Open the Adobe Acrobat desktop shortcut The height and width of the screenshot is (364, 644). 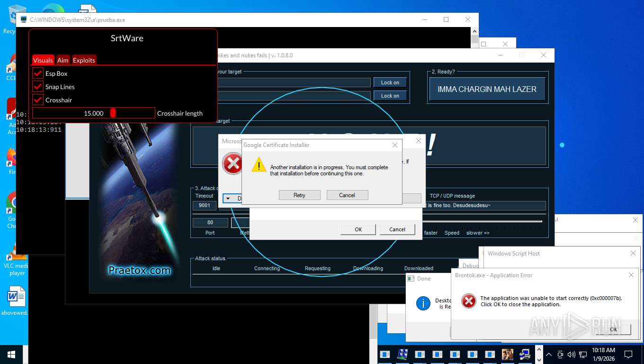point(12,116)
